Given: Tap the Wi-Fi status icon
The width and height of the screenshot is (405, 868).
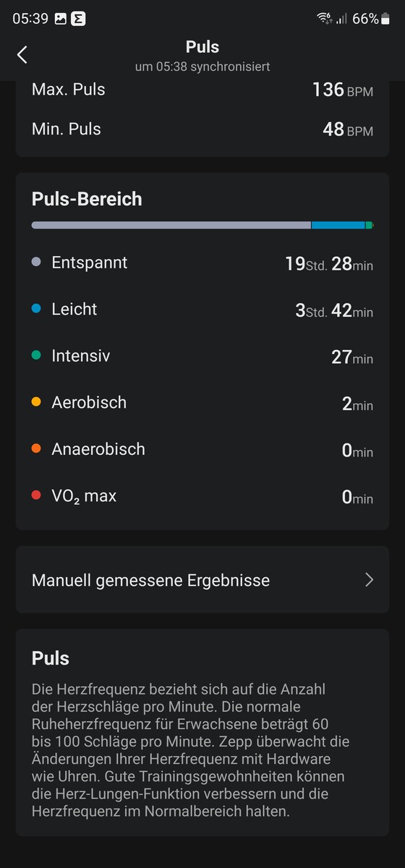Looking at the screenshot, I should (x=324, y=19).
